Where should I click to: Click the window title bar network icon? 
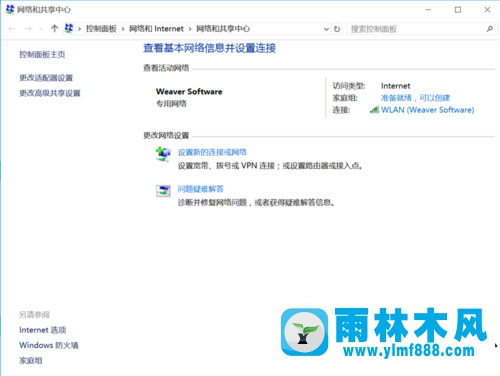10,9
